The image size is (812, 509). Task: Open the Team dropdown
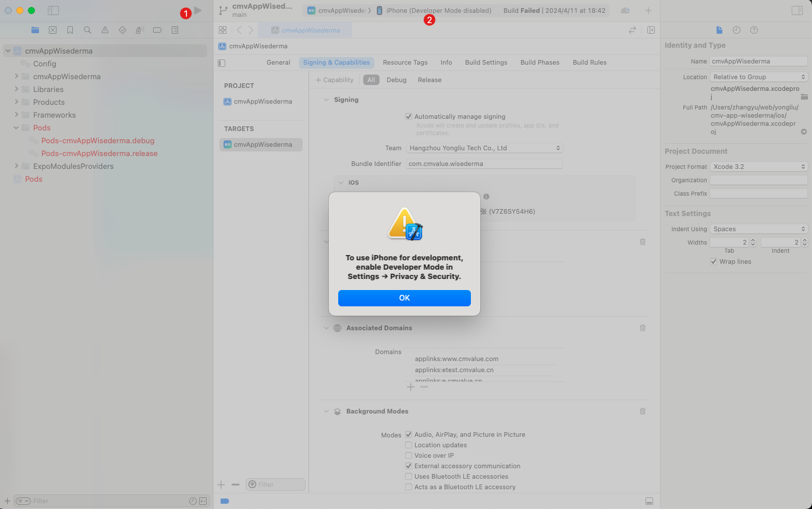484,148
